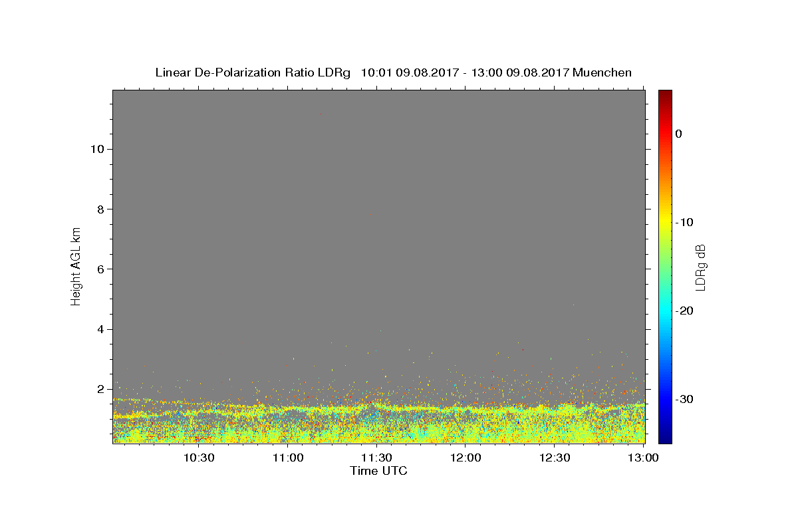
Task: Click the Height AGL km axis title
Action: click(76, 266)
